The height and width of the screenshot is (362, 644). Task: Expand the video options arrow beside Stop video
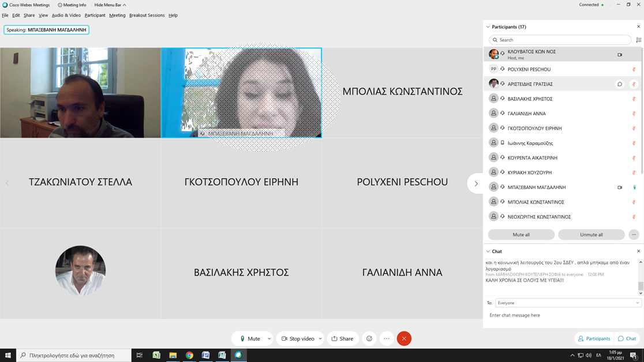[320, 338]
